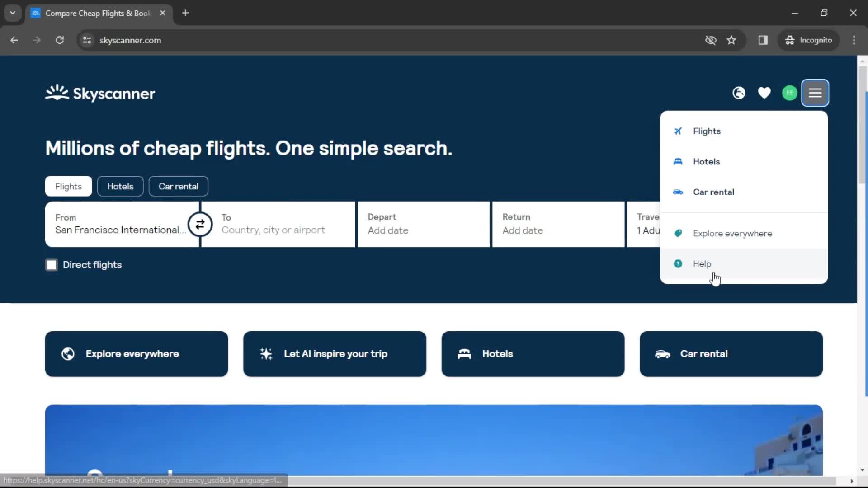Viewport: 868px width, 488px height.
Task: Click the swap directions arrow icon
Action: (x=201, y=225)
